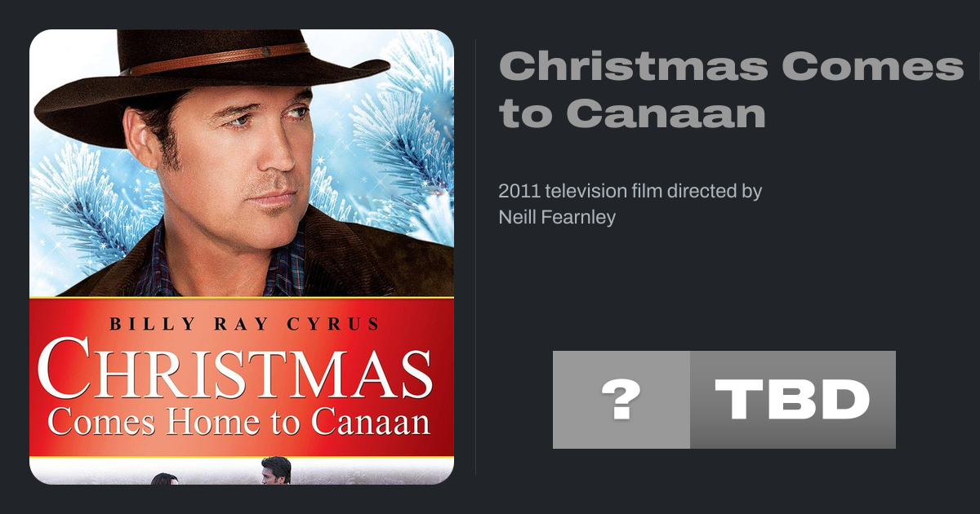The height and width of the screenshot is (514, 980).
Task: Click the leather band on the hat
Action: coord(216,59)
